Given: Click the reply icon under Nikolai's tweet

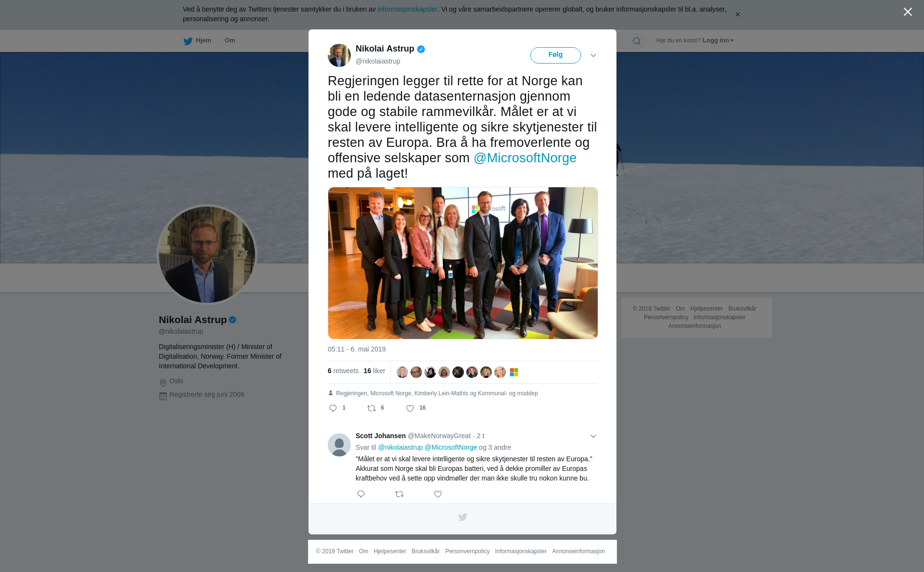Looking at the screenshot, I should pyautogui.click(x=333, y=408).
